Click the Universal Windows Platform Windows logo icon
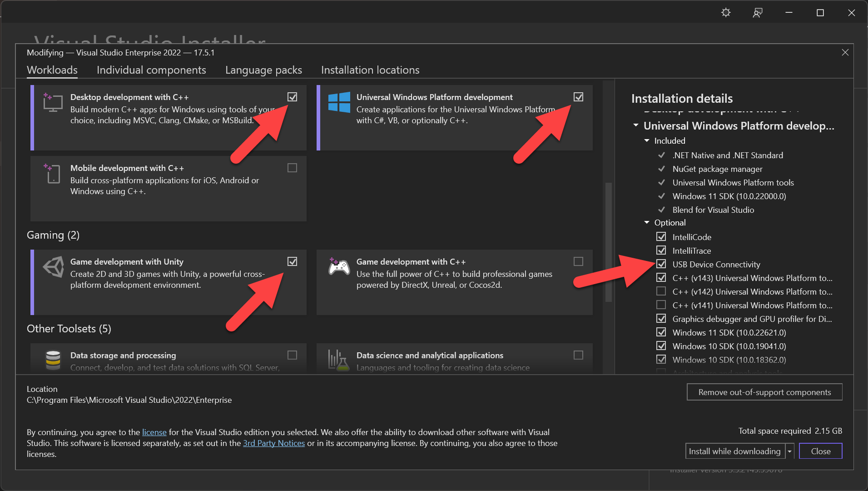 pos(339,102)
